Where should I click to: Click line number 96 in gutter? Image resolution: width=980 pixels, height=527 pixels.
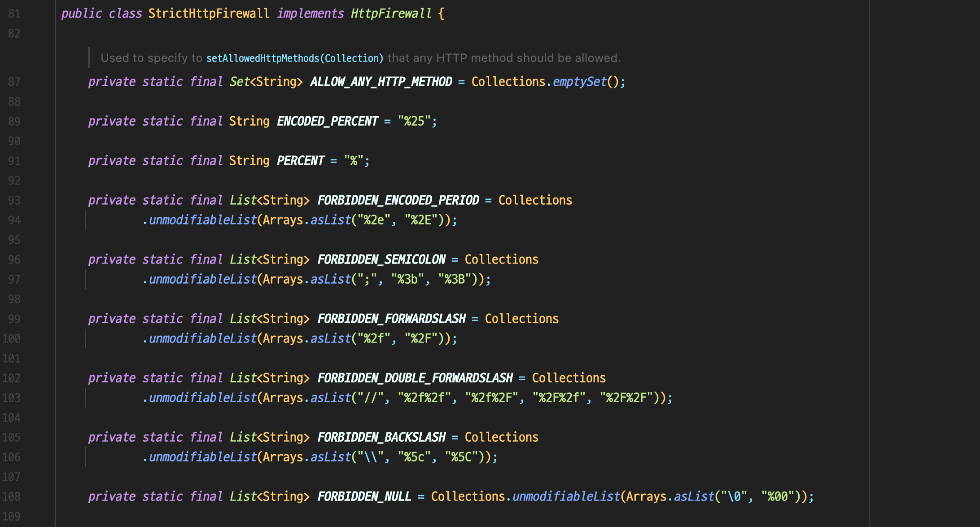click(14, 260)
